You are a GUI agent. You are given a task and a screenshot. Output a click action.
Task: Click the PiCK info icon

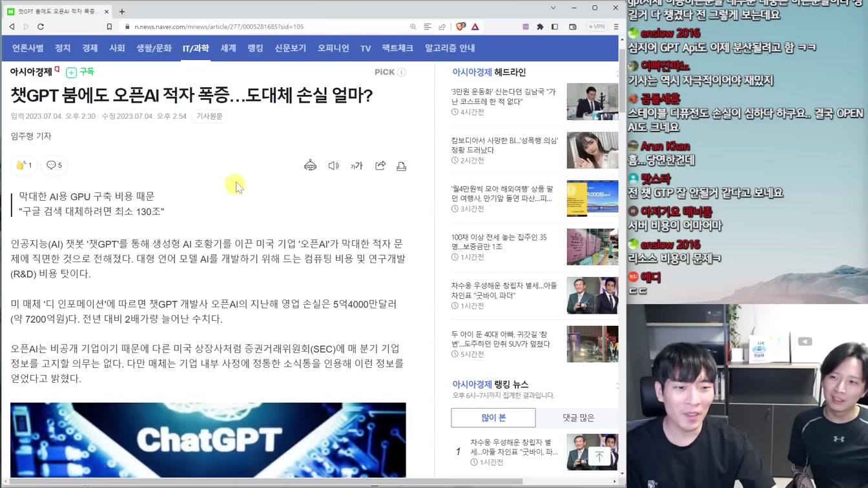pyautogui.click(x=402, y=72)
